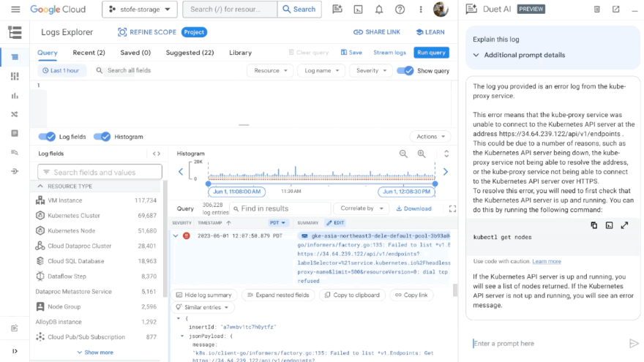Open the Logging product menu icon in sidebar
The image size is (644, 362).
(15, 32)
